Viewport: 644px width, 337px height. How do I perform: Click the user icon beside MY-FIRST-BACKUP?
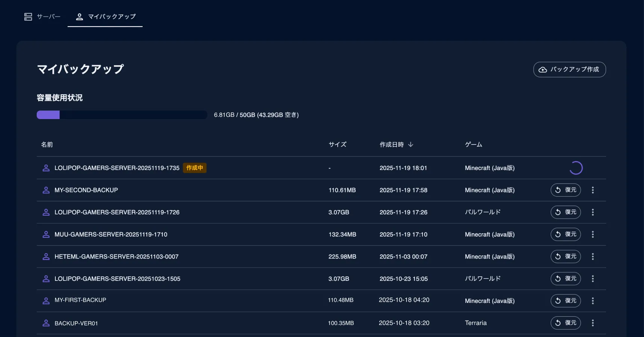click(46, 301)
